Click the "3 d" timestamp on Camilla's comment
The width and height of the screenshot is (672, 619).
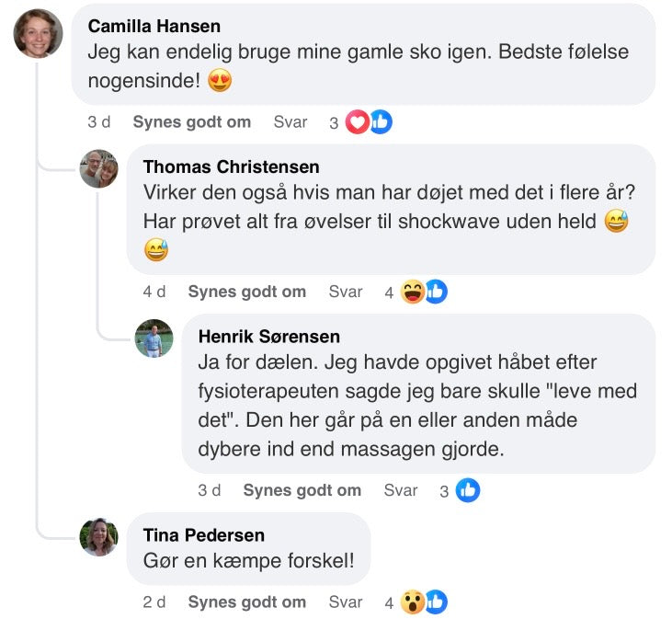(x=99, y=122)
